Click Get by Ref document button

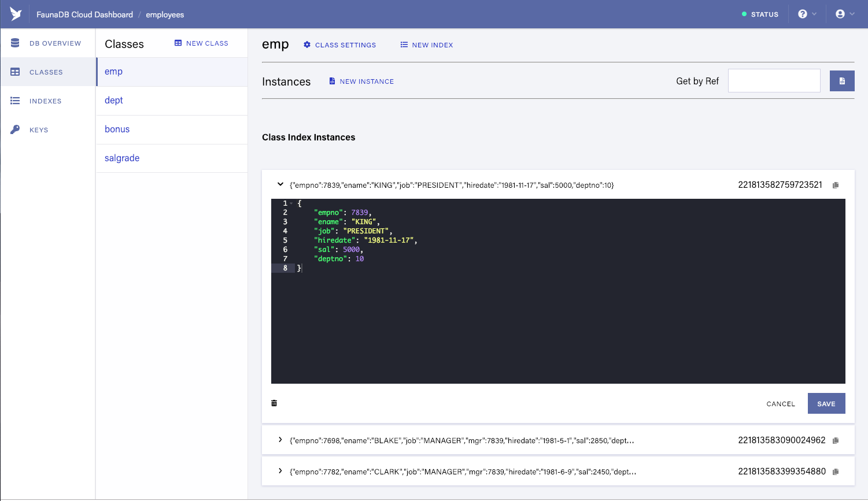842,81
